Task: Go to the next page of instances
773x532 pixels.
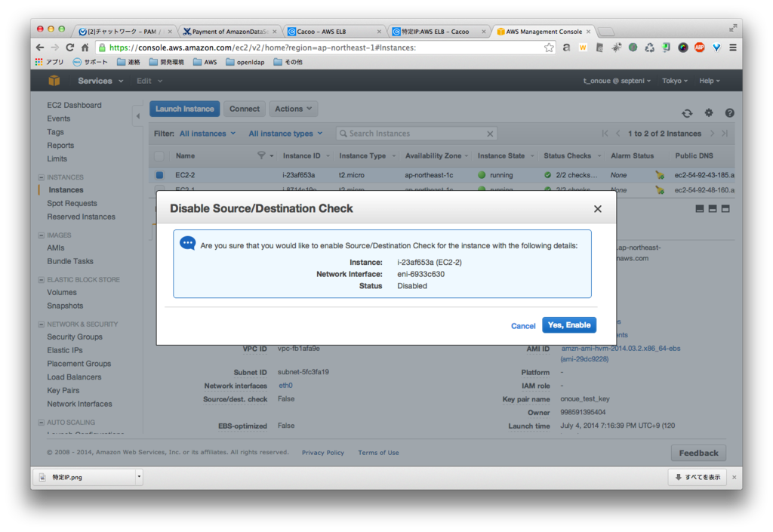Action: pyautogui.click(x=713, y=134)
